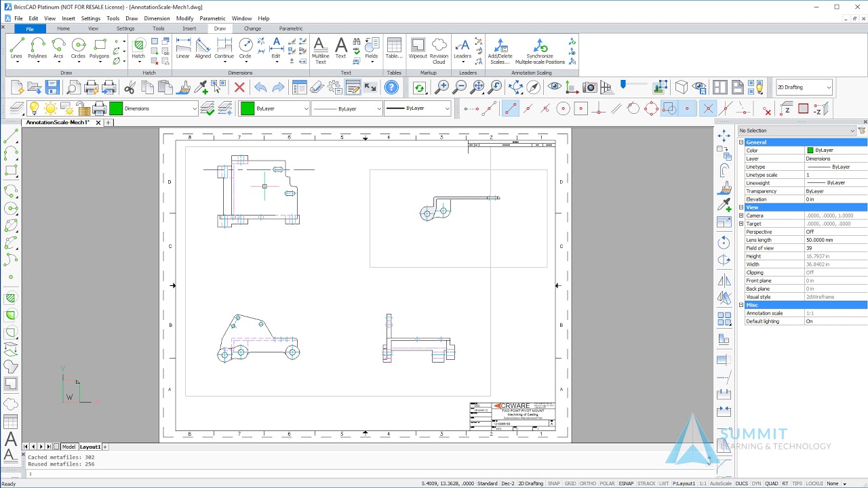Click the Match Properties eyedropper icon
This screenshot has height=488, width=868.
point(201,87)
